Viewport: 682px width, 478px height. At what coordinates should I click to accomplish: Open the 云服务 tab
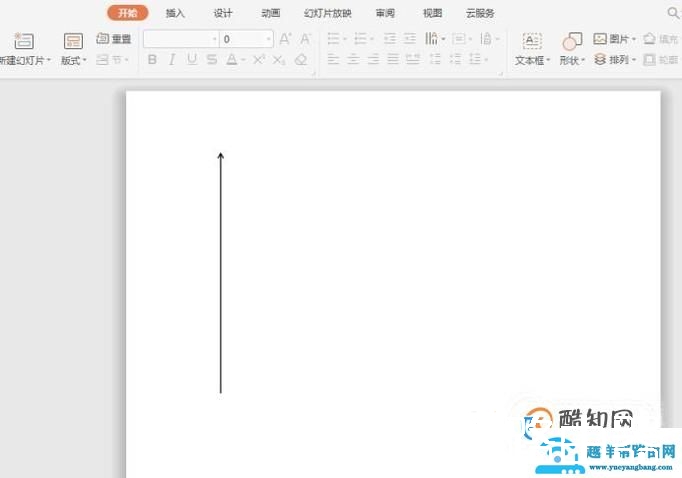click(x=480, y=13)
